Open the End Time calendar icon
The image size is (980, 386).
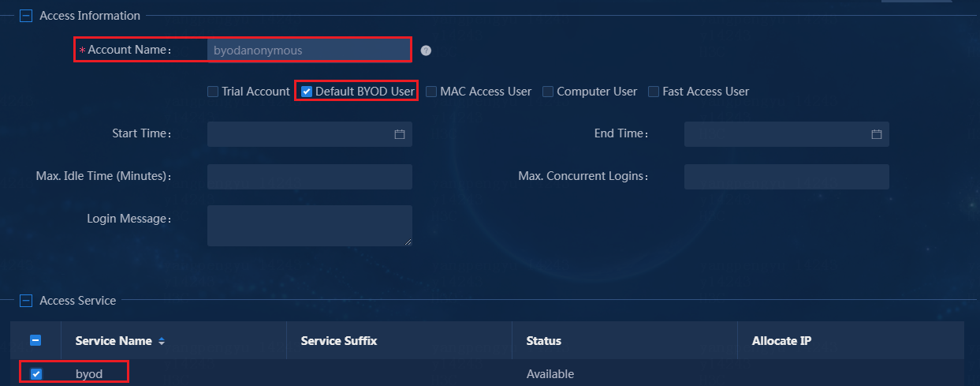(x=877, y=134)
